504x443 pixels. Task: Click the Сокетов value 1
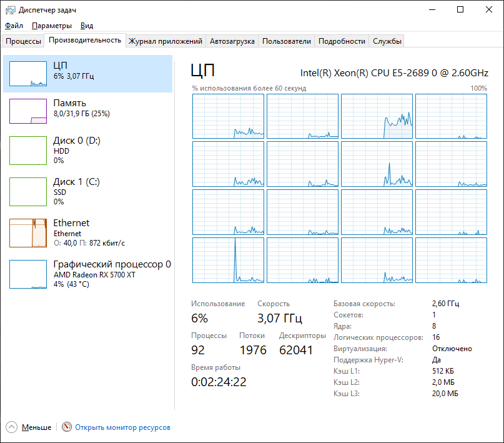[434, 315]
